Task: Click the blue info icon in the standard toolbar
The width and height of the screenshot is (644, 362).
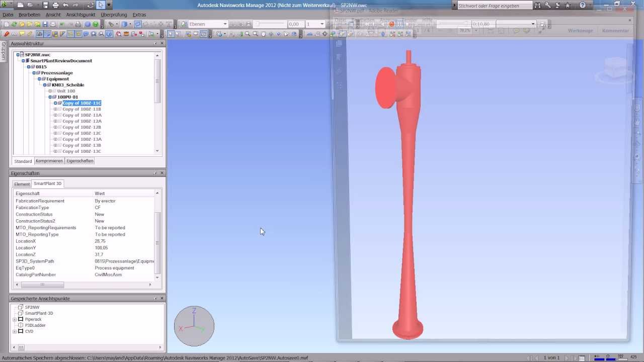Action: (88, 24)
